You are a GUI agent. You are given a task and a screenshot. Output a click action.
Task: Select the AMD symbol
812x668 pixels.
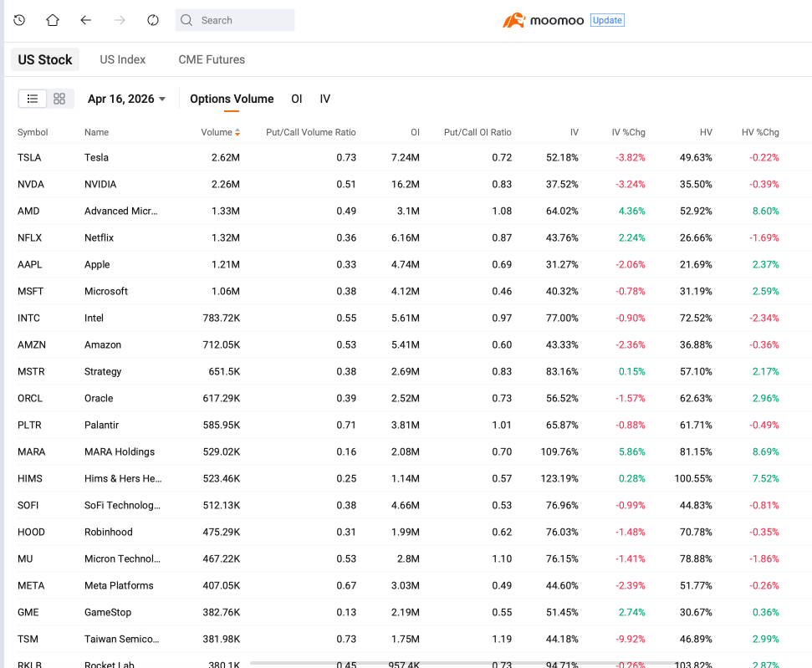point(28,212)
